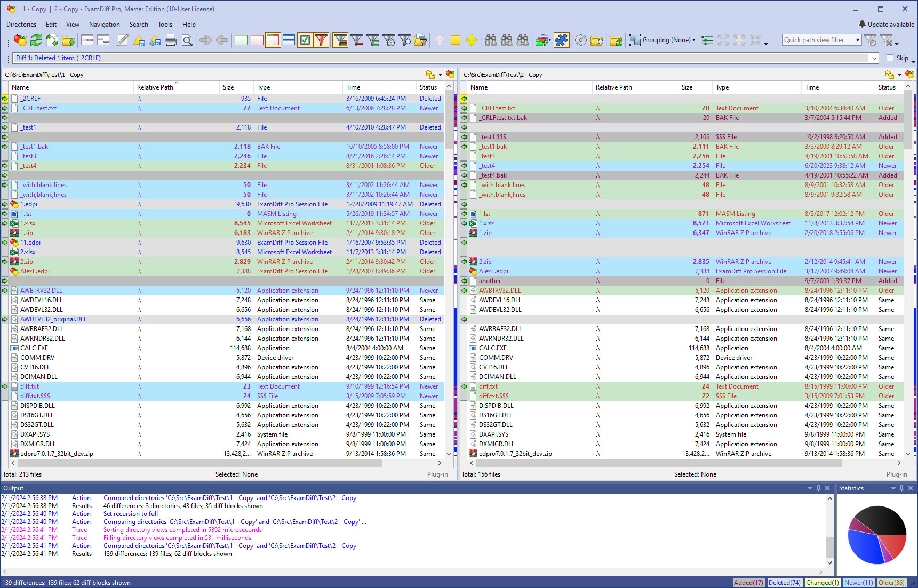The height and width of the screenshot is (588, 918).
Task: Click the pencil Edit icon in toolbar
Action: pos(123,40)
